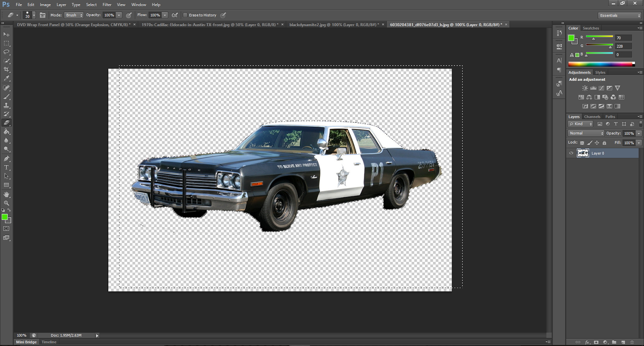The image size is (644, 346).
Task: Open status bar info arrow
Action: pyautogui.click(x=97, y=336)
